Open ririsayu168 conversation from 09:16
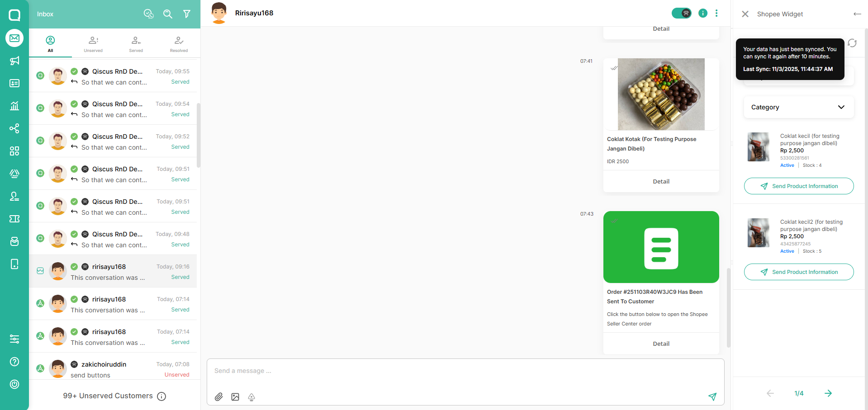Image resolution: width=868 pixels, height=410 pixels. tap(113, 272)
